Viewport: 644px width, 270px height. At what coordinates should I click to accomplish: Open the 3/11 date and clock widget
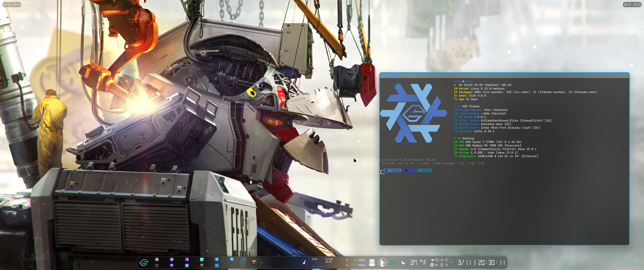click(x=481, y=262)
